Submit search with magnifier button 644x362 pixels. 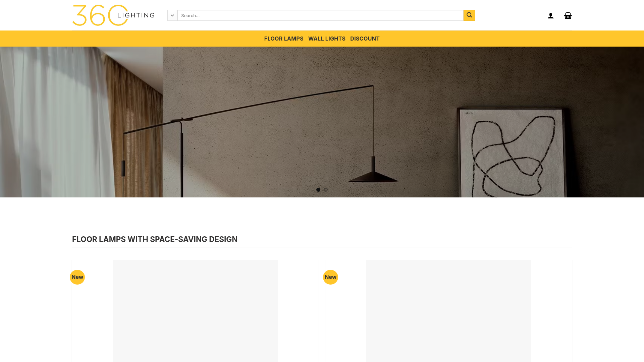coord(469,15)
